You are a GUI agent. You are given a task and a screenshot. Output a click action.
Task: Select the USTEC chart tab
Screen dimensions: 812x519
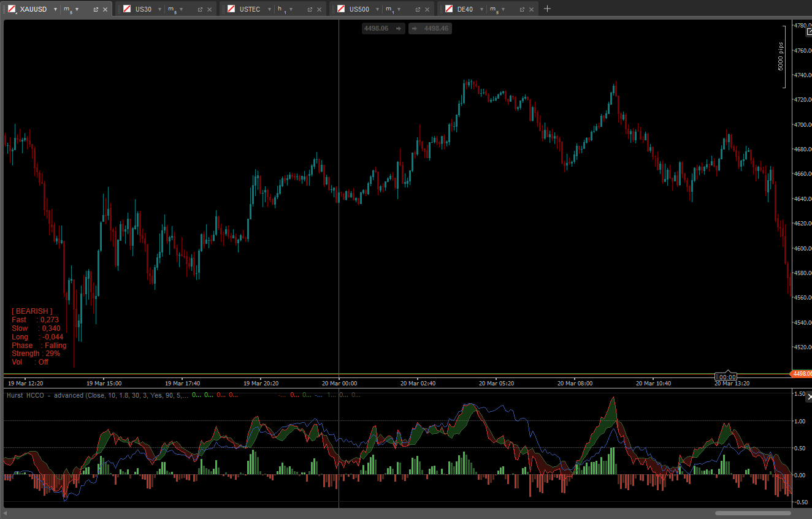point(250,9)
